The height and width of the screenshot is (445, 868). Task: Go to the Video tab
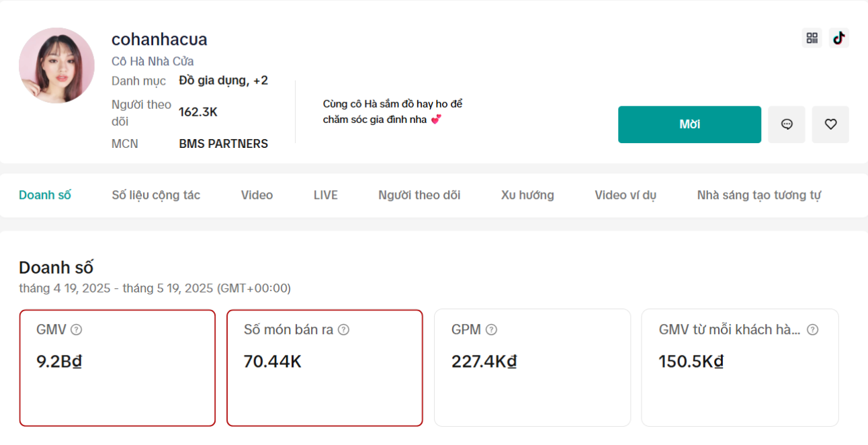(x=257, y=195)
